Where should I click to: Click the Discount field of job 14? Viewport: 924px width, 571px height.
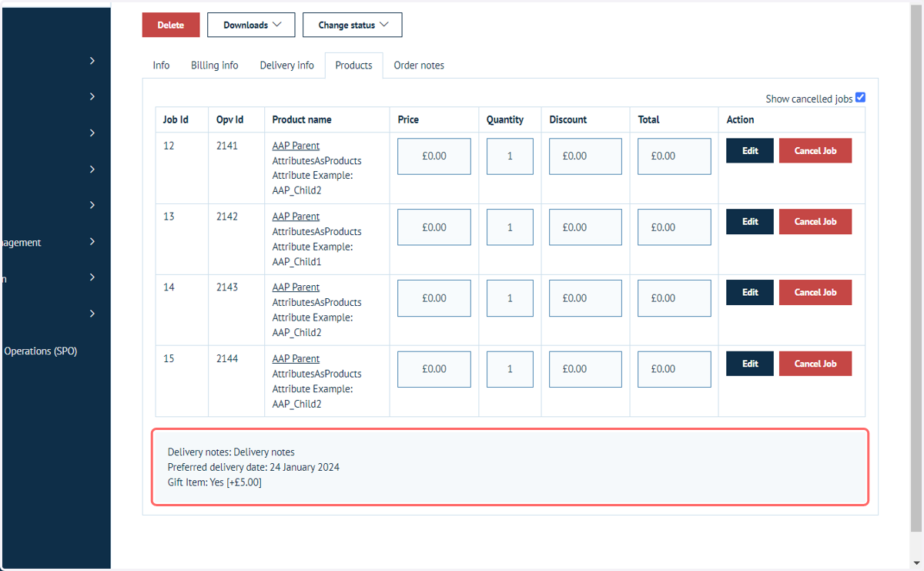(585, 298)
